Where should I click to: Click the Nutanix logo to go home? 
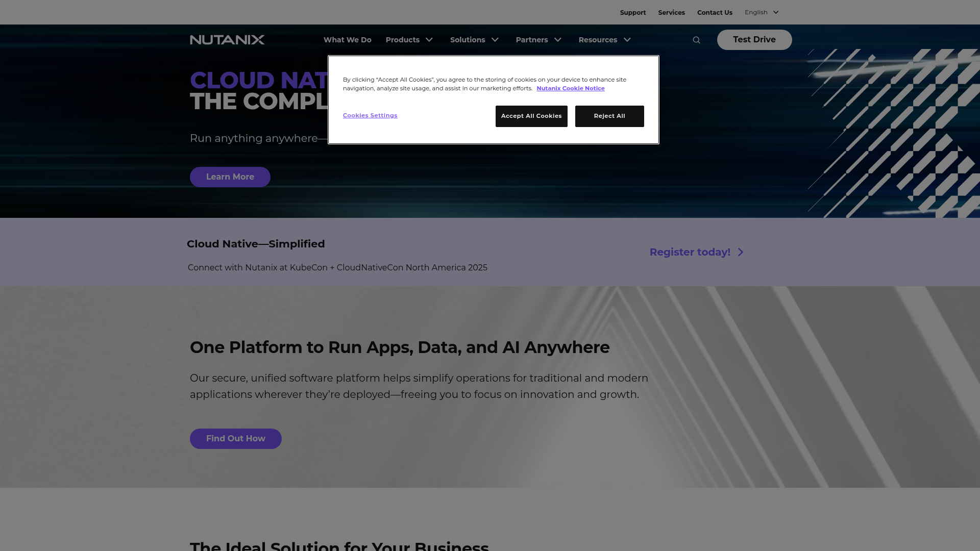(227, 39)
